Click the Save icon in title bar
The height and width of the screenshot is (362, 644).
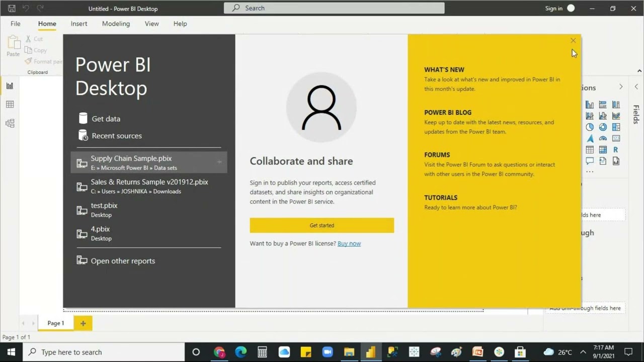[x=12, y=8]
